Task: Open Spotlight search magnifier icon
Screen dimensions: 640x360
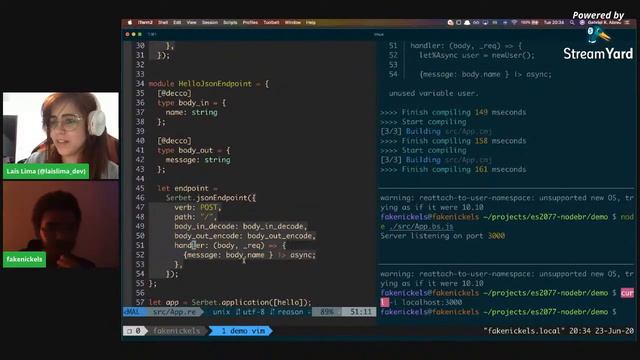Action: pos(572,22)
